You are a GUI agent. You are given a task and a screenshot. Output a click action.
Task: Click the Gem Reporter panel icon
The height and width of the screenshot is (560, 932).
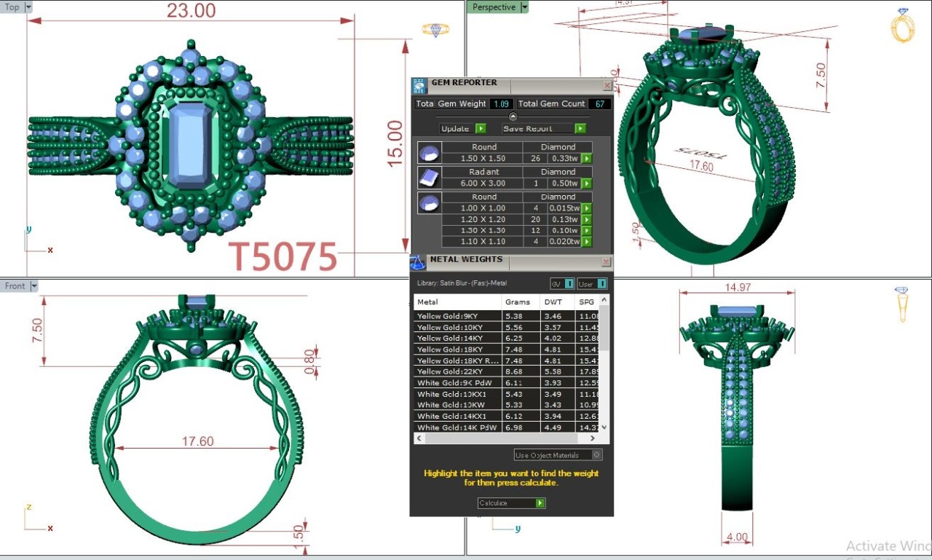pos(419,86)
